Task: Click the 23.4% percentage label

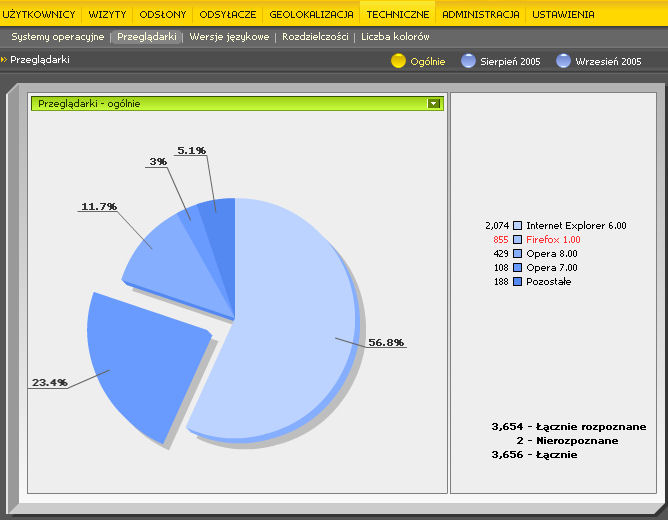Action: [49, 382]
